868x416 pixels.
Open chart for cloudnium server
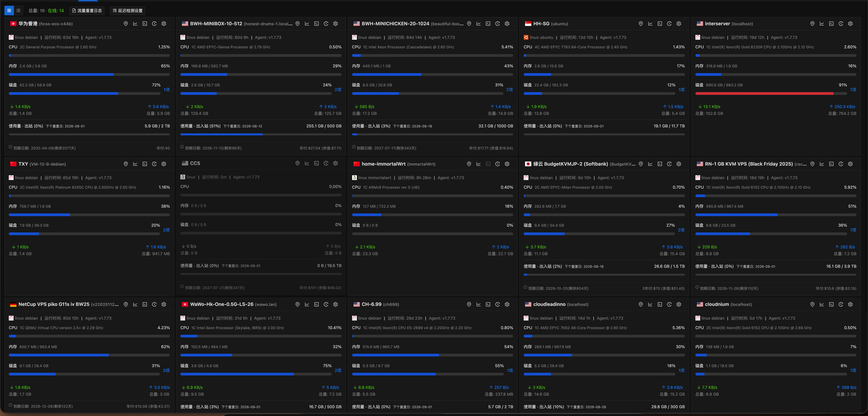(822, 304)
